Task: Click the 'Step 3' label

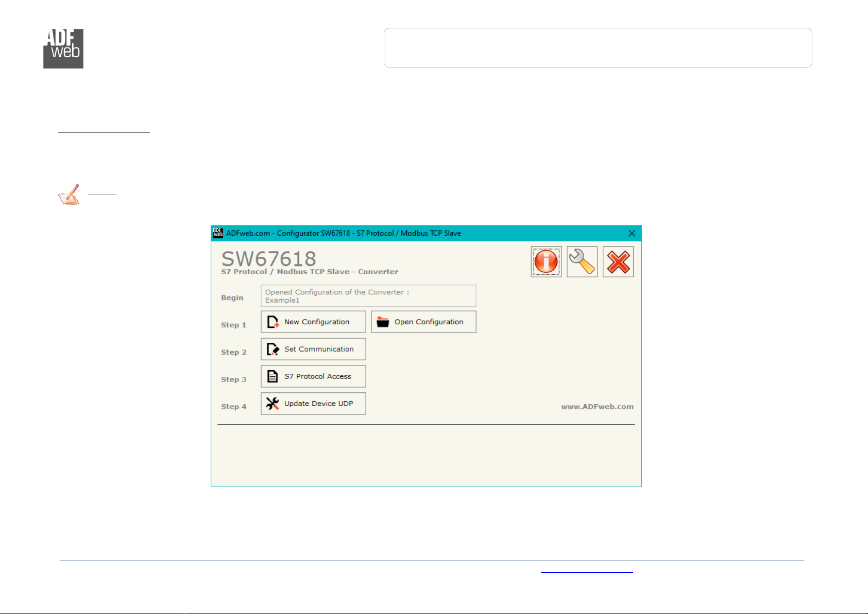Action: coord(233,379)
